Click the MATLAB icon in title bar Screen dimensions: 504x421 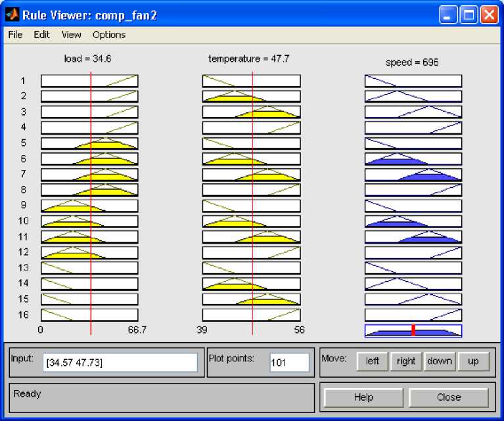[x=12, y=14]
